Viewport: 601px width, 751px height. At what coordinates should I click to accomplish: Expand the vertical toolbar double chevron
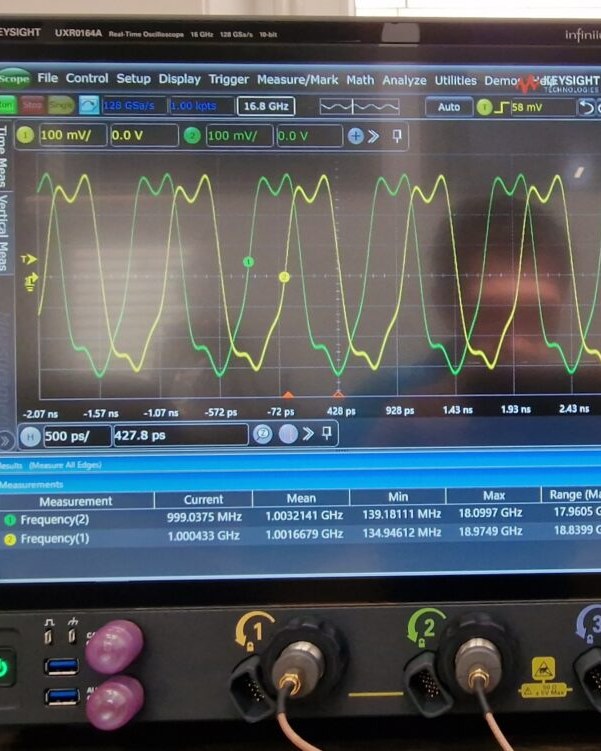point(373,137)
